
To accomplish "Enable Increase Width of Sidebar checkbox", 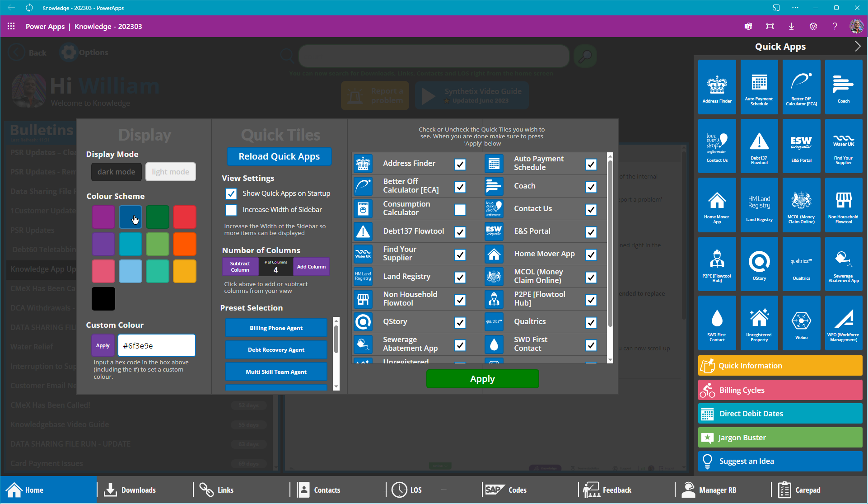I will click(231, 210).
